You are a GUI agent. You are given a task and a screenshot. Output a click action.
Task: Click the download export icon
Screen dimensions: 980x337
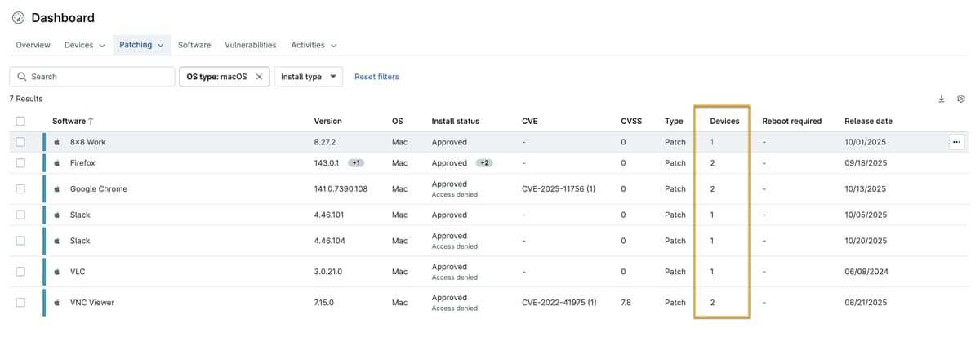[x=942, y=99]
